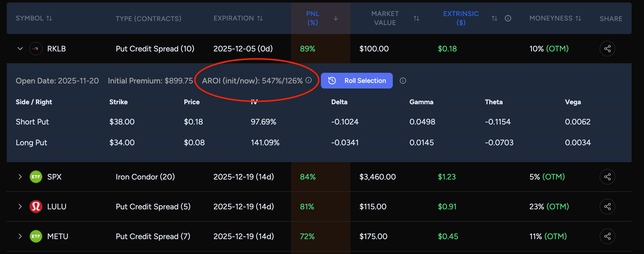The width and height of the screenshot is (644, 254).
Task: Click the info icon beside AROI values
Action: (x=309, y=80)
